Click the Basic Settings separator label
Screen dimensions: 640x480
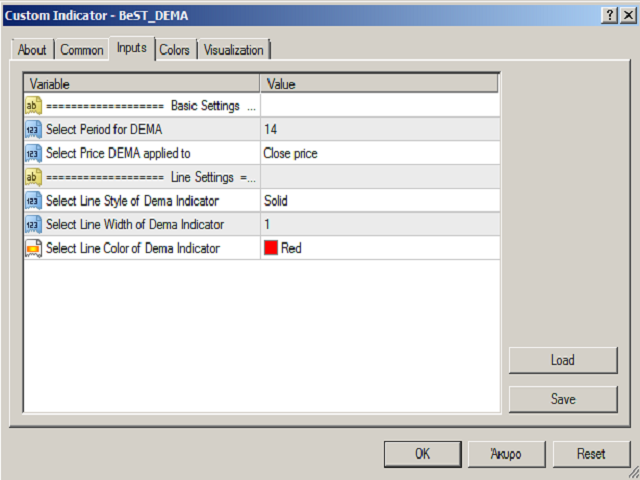pyautogui.click(x=151, y=106)
